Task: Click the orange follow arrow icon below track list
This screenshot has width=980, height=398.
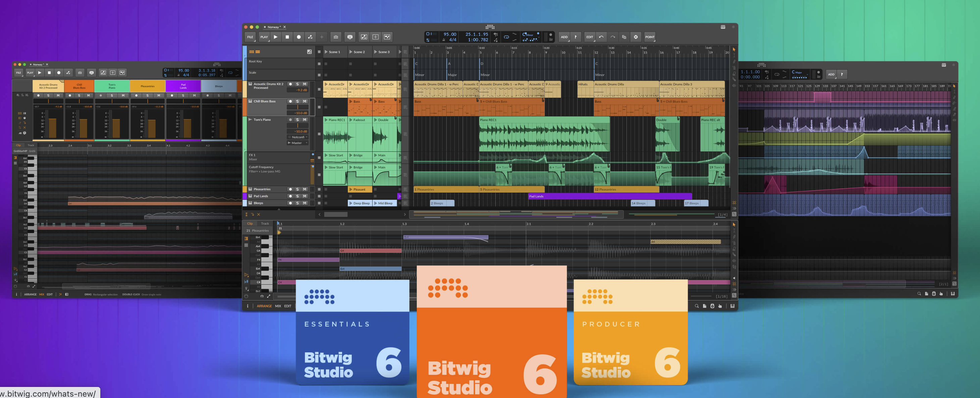Action: [x=252, y=214]
